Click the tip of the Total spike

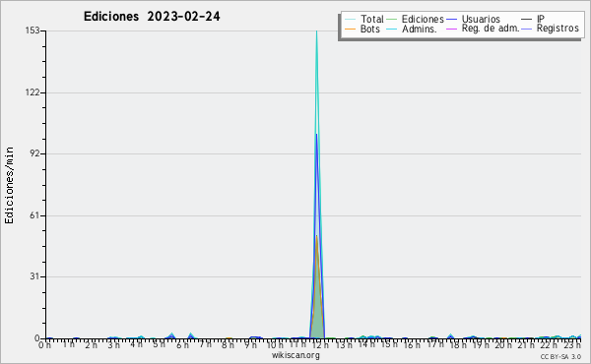[316, 31]
